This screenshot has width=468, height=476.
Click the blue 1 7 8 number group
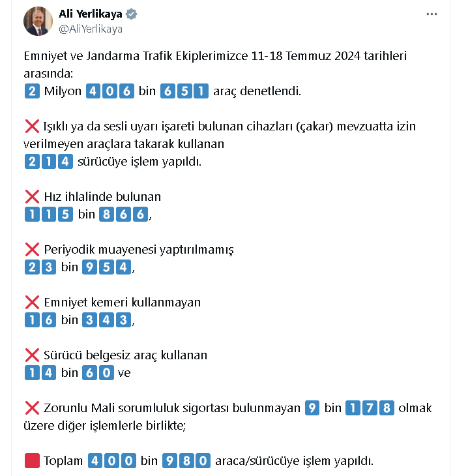tap(370, 408)
